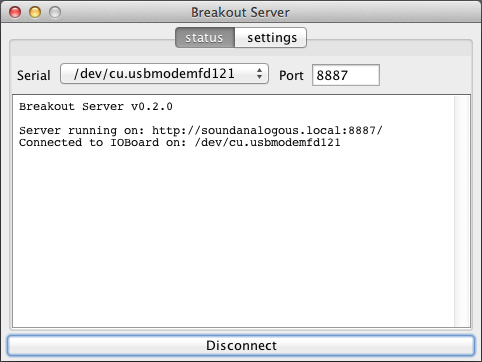This screenshot has width=482, height=362.
Task: Open the settings tab
Action: [271, 38]
